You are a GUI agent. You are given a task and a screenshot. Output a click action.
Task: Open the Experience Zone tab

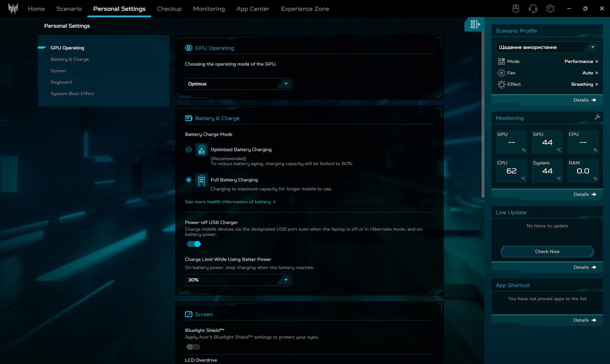click(x=305, y=9)
